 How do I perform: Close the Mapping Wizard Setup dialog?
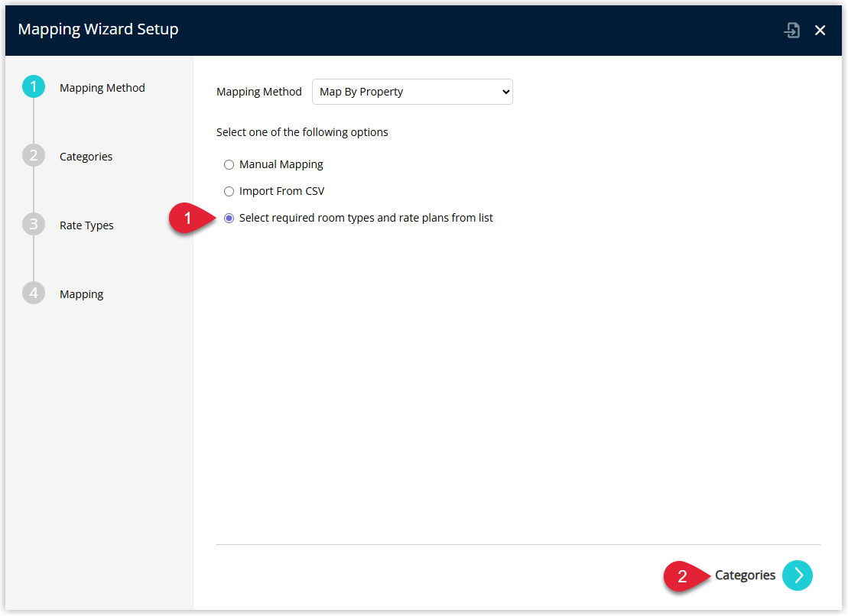point(820,31)
